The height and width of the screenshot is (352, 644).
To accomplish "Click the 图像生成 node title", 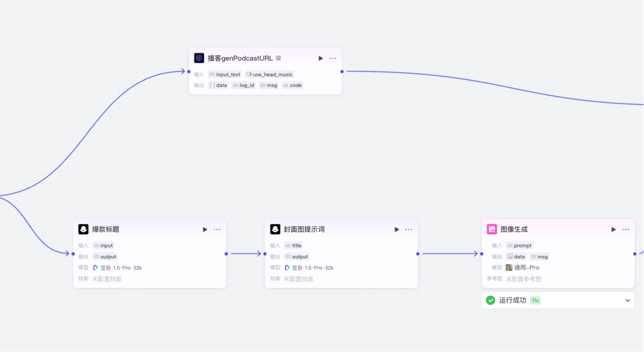I will pos(514,229).
